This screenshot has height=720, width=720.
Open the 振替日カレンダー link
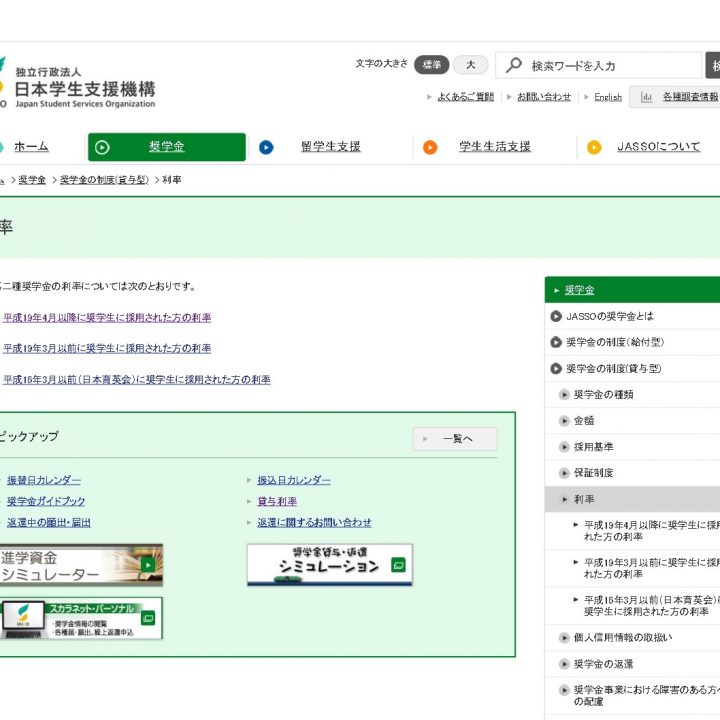coord(44,481)
